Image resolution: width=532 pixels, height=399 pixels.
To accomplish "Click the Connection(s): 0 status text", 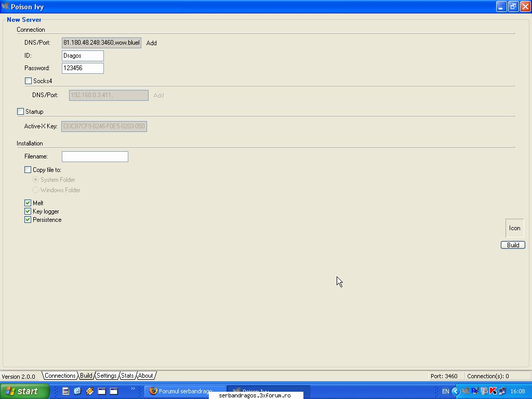I will coord(488,376).
